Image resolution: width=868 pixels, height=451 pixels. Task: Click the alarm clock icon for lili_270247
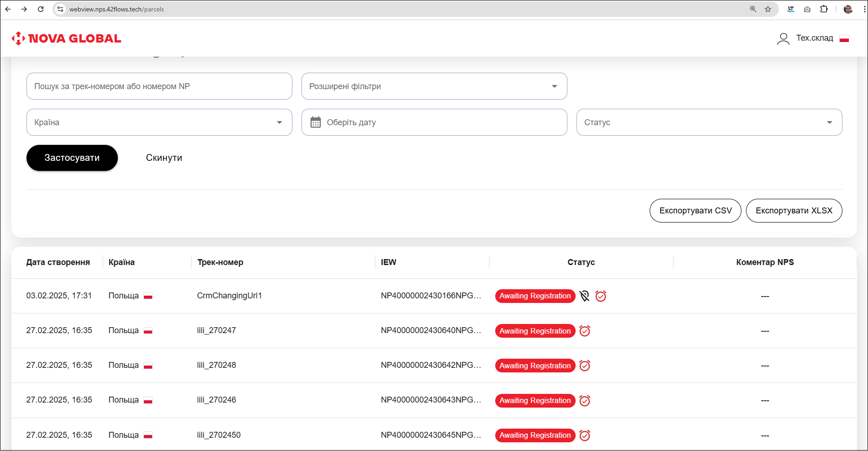point(585,331)
